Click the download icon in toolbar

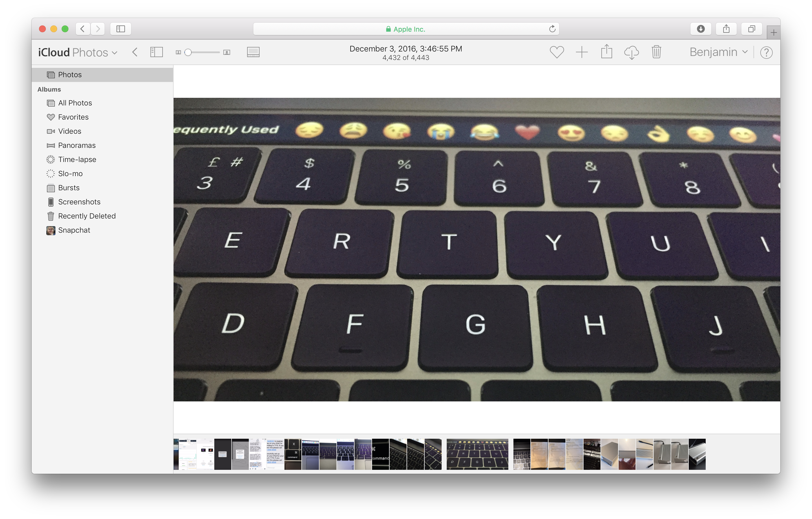point(632,52)
